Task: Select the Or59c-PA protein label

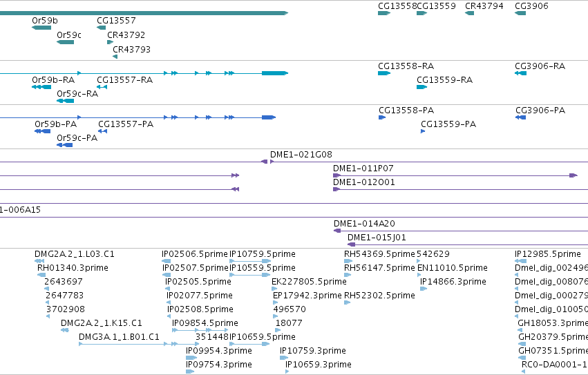Action: (x=77, y=138)
